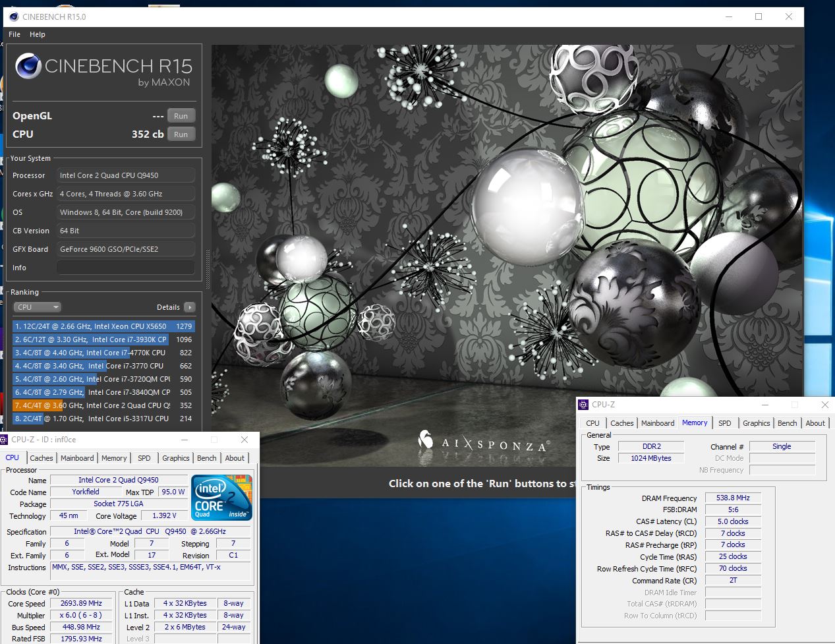This screenshot has height=644, width=835.
Task: Click the Cinebench title bar app icon
Action: pyautogui.click(x=13, y=17)
